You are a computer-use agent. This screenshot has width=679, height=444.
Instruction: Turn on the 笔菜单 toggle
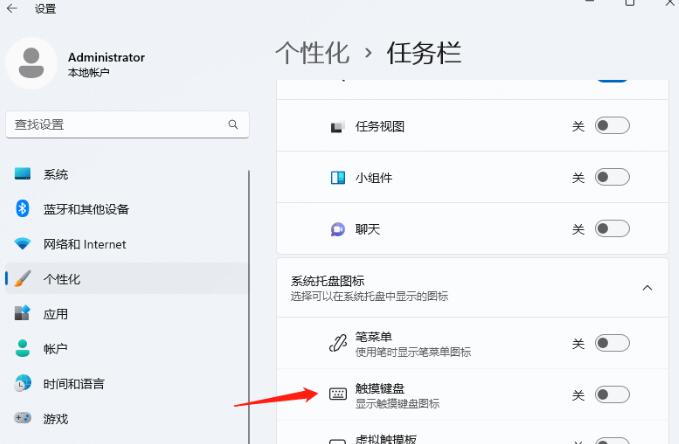[612, 343]
